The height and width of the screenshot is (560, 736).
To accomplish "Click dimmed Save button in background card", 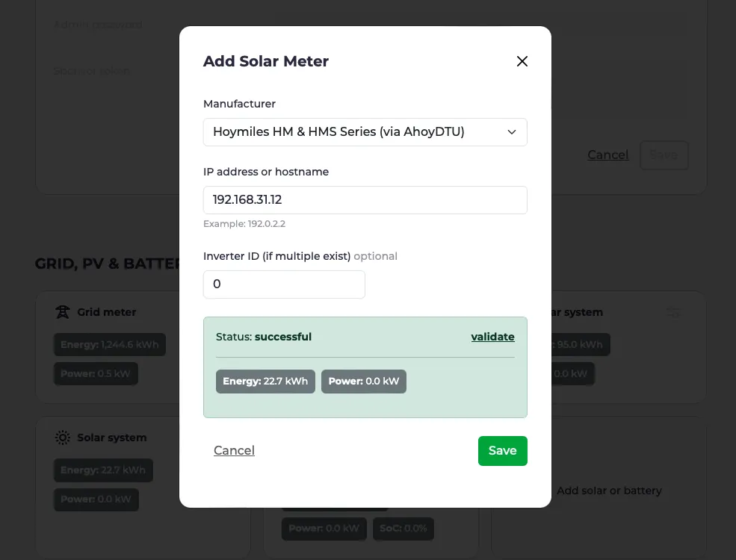I will tap(664, 155).
